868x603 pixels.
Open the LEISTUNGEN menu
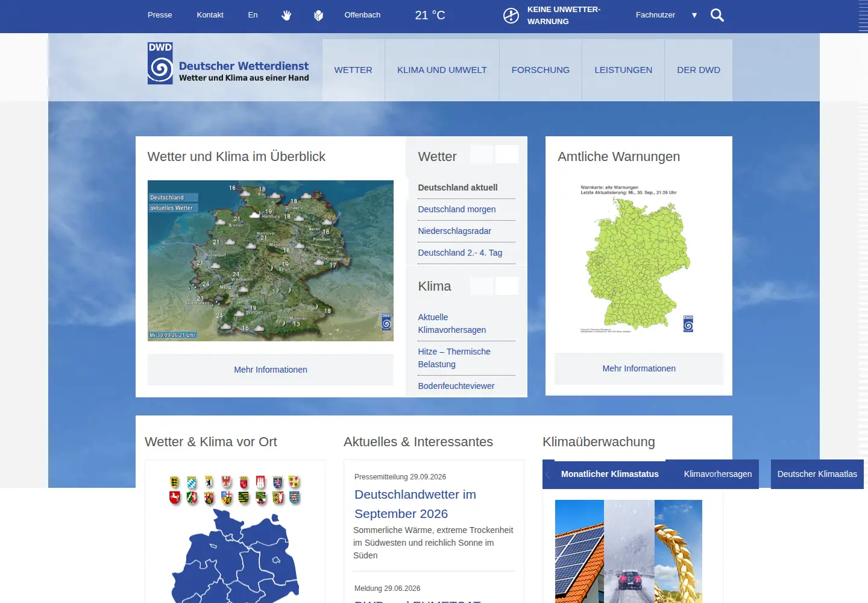[x=623, y=70]
